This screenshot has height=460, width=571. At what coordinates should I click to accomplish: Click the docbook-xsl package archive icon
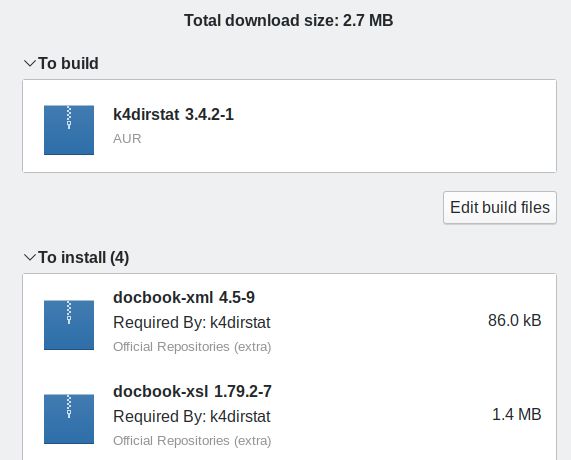[69, 419]
